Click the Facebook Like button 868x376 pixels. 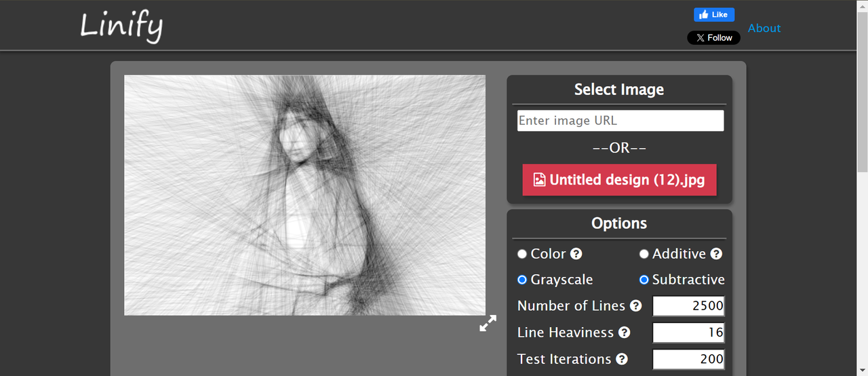713,14
